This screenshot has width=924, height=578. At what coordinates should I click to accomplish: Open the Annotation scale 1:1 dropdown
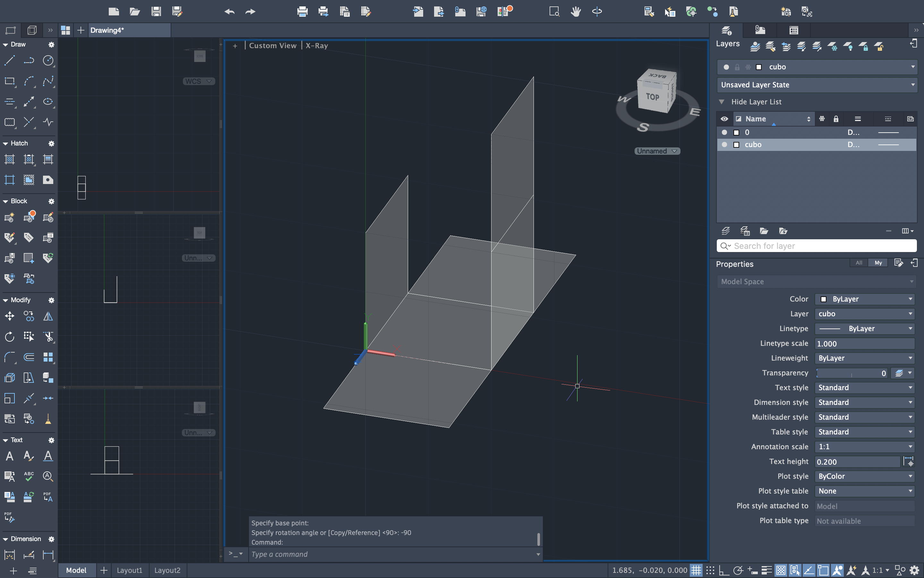point(865,446)
